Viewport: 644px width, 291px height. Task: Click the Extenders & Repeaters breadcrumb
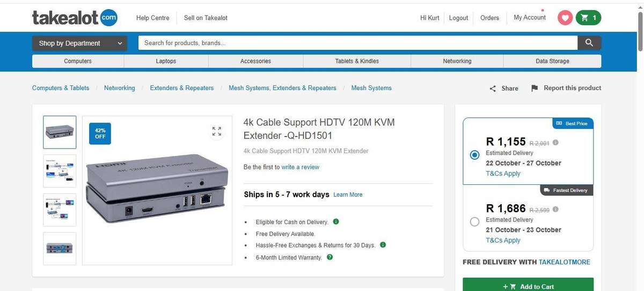pos(182,88)
